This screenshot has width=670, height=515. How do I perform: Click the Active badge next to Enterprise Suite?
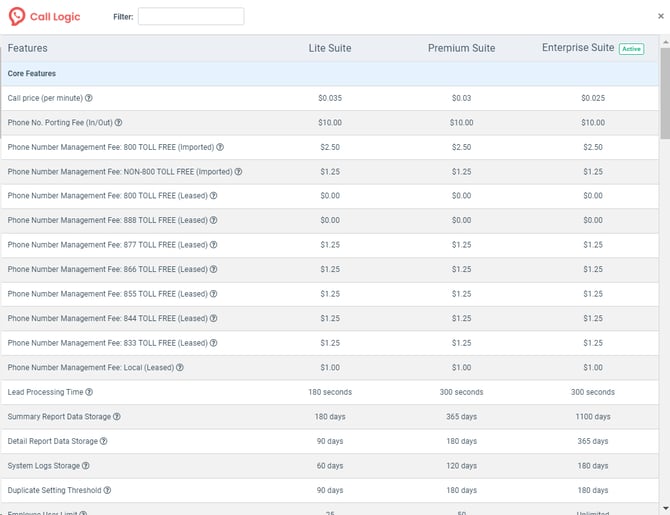click(x=631, y=48)
